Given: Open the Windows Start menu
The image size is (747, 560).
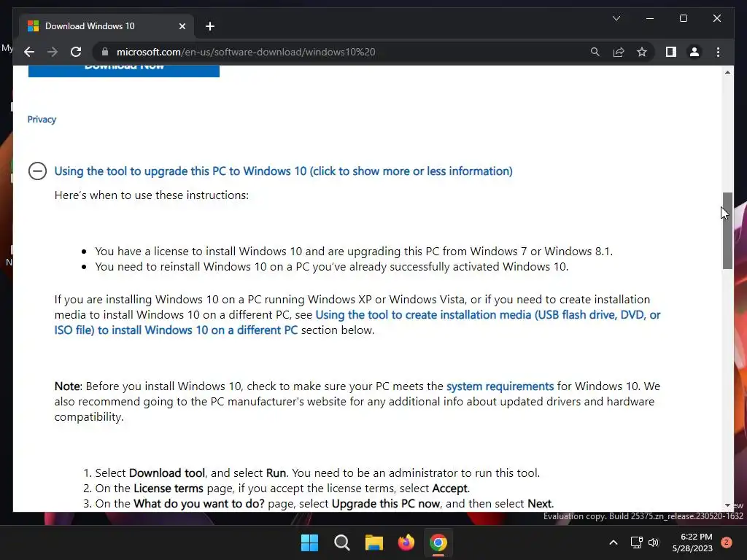Looking at the screenshot, I should pos(309,542).
